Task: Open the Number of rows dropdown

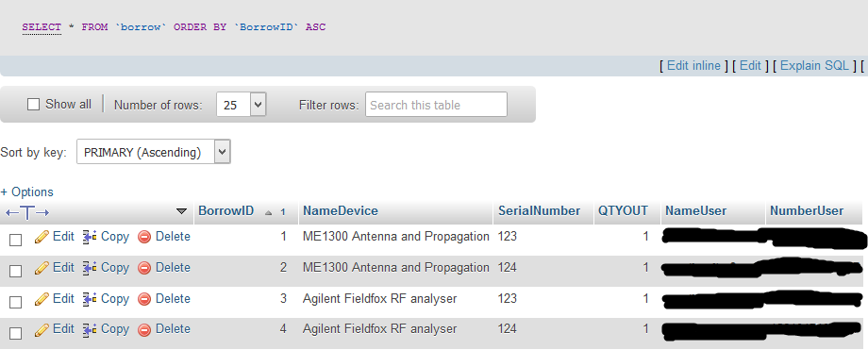Action: pos(242,104)
